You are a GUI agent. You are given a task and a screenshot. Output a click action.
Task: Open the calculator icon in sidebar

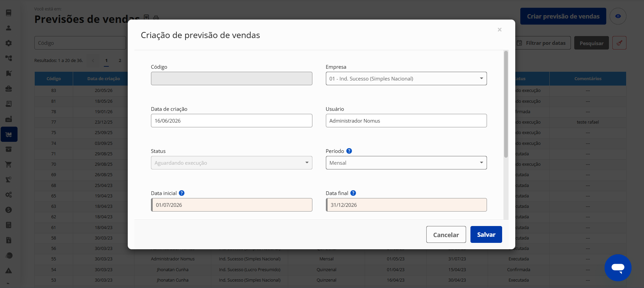(9, 225)
